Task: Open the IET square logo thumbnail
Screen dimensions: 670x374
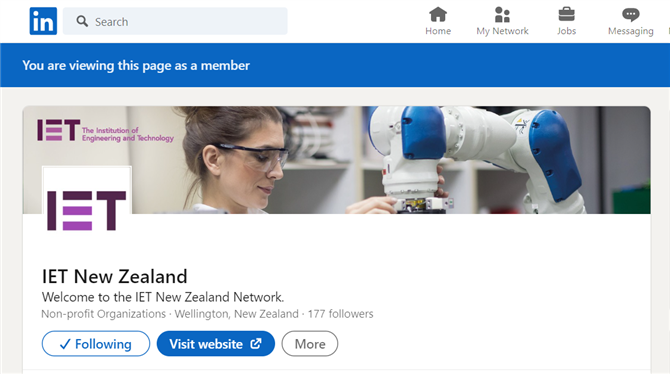Action: (87, 208)
